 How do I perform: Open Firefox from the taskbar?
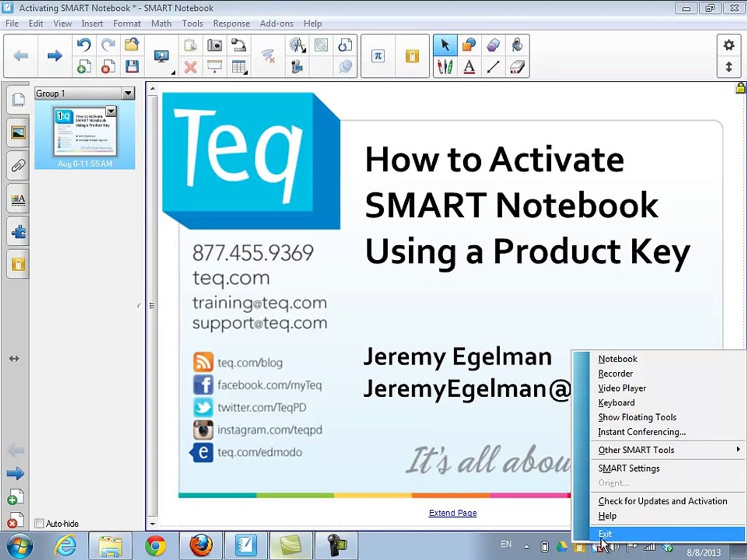(x=201, y=545)
